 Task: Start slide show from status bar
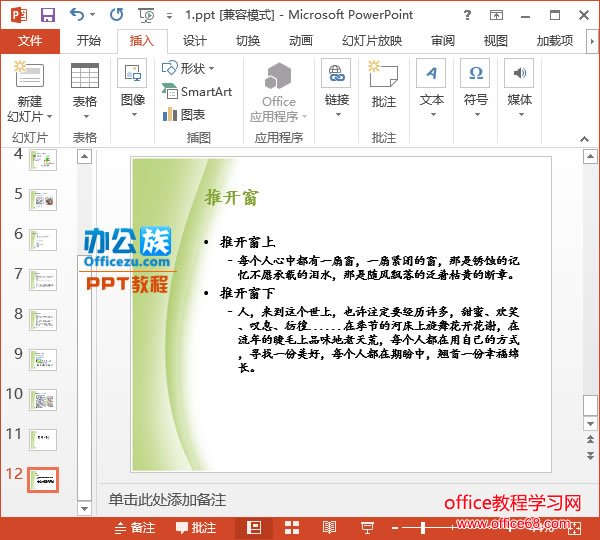tap(367, 528)
